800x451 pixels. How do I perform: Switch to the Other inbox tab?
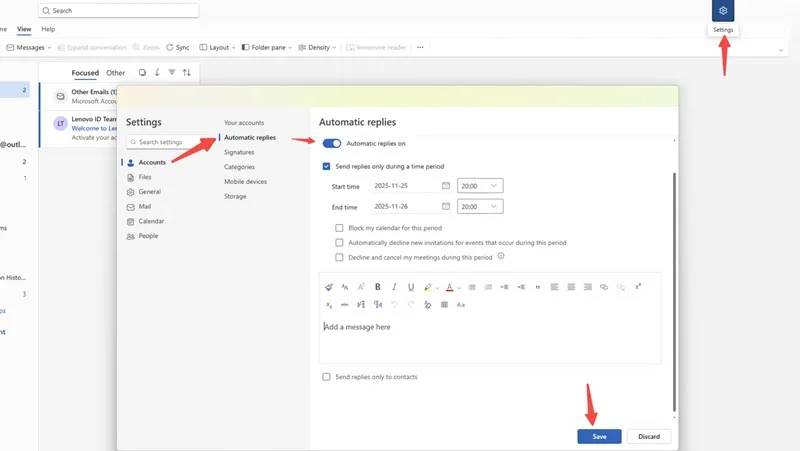(x=115, y=73)
